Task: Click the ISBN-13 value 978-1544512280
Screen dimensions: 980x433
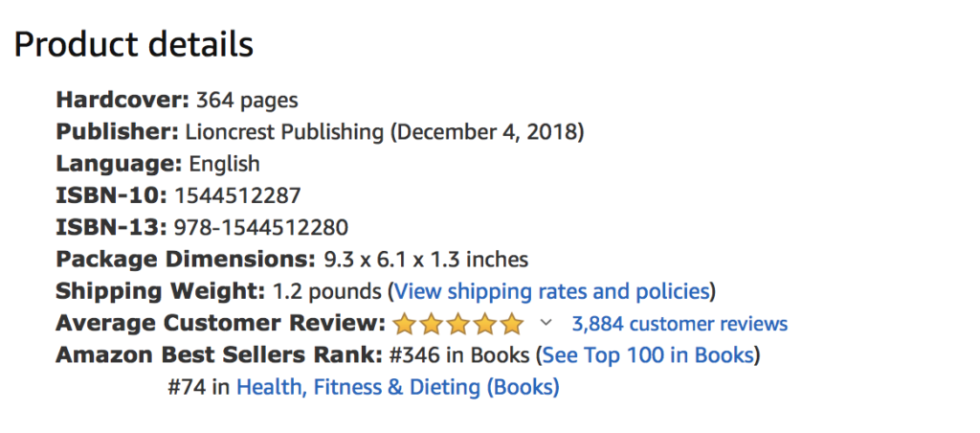Action: click(260, 227)
